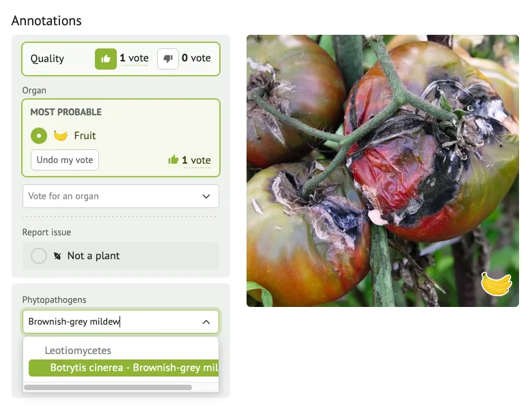Image resolution: width=532 pixels, height=412 pixels.
Task: Click the banana badge on tomato photo
Action: pyautogui.click(x=496, y=284)
